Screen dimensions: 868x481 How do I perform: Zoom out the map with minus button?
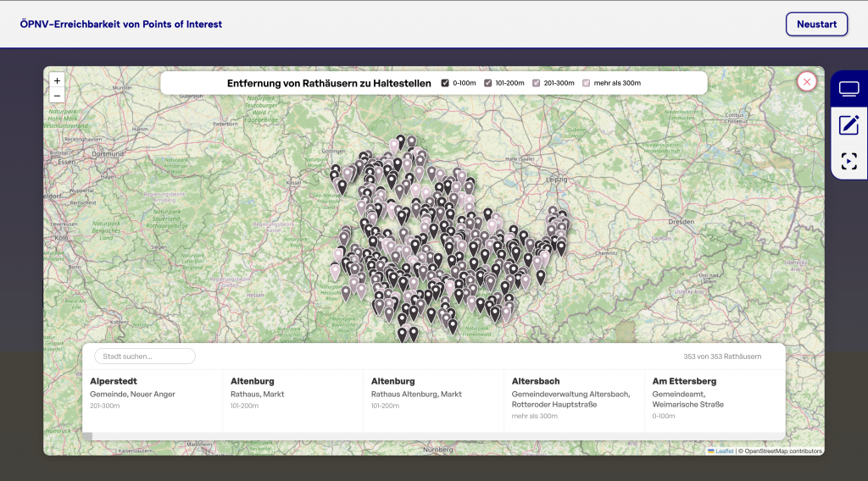57,96
